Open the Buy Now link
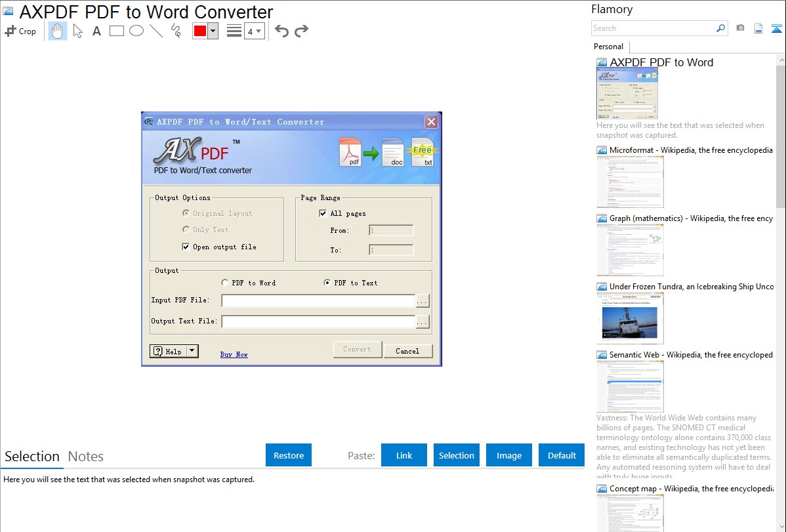This screenshot has width=786, height=532. [x=234, y=354]
